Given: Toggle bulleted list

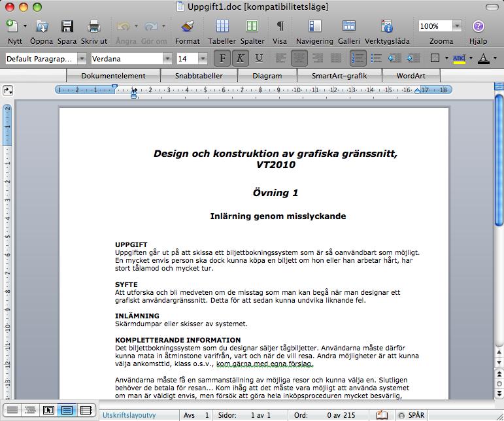Looking at the screenshot, I should (376, 58).
